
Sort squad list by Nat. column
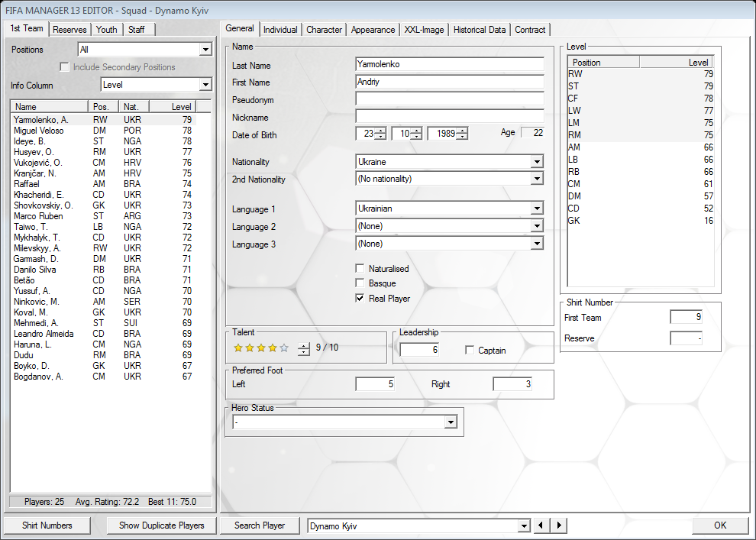[134, 107]
